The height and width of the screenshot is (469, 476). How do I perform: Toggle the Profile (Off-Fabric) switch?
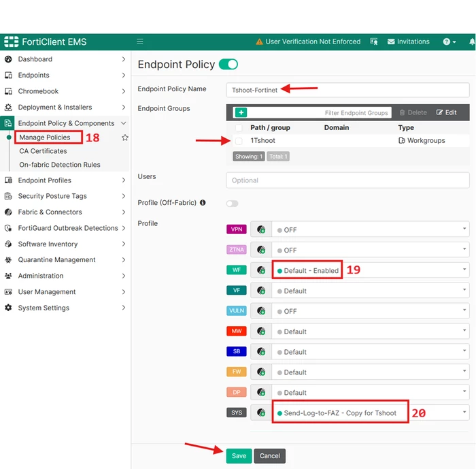coord(233,204)
